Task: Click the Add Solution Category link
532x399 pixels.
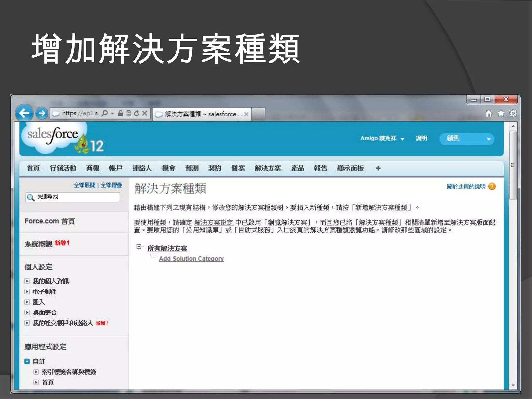Action: point(191,259)
